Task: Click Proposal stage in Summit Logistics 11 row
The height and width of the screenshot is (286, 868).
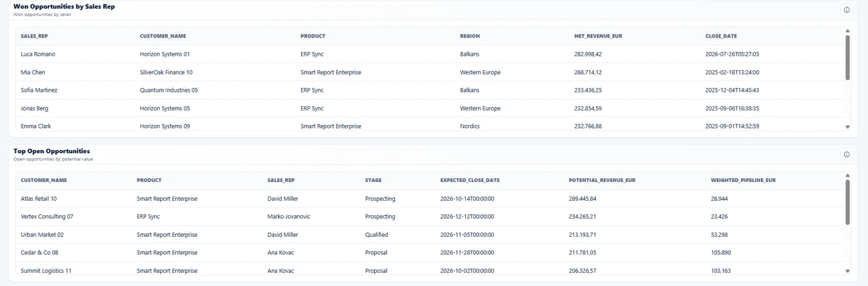Action: [x=376, y=270]
